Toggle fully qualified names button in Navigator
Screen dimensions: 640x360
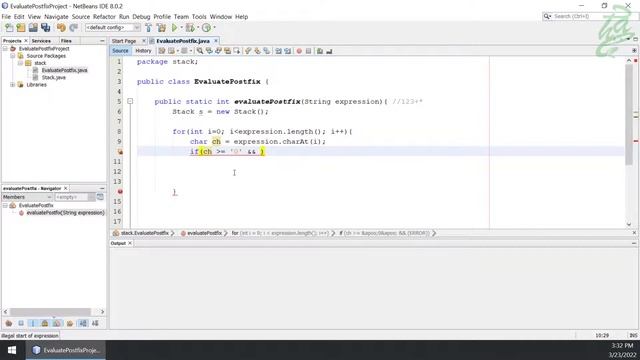[x=70, y=323]
